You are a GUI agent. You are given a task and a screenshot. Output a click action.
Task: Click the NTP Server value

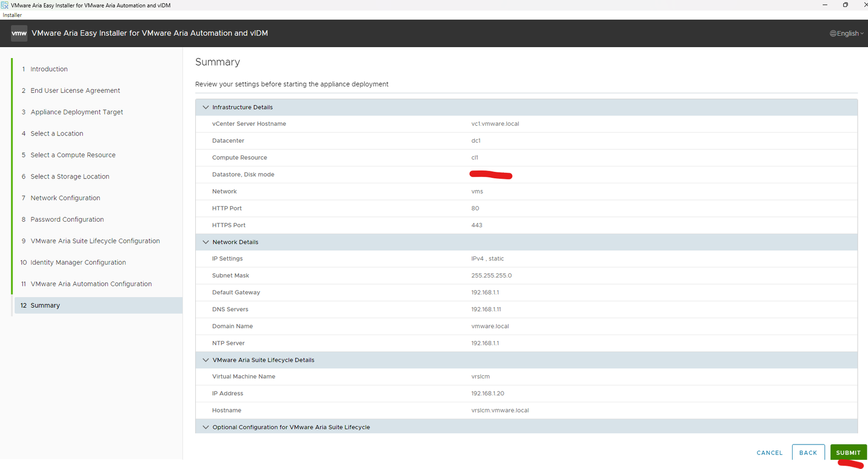pyautogui.click(x=485, y=343)
